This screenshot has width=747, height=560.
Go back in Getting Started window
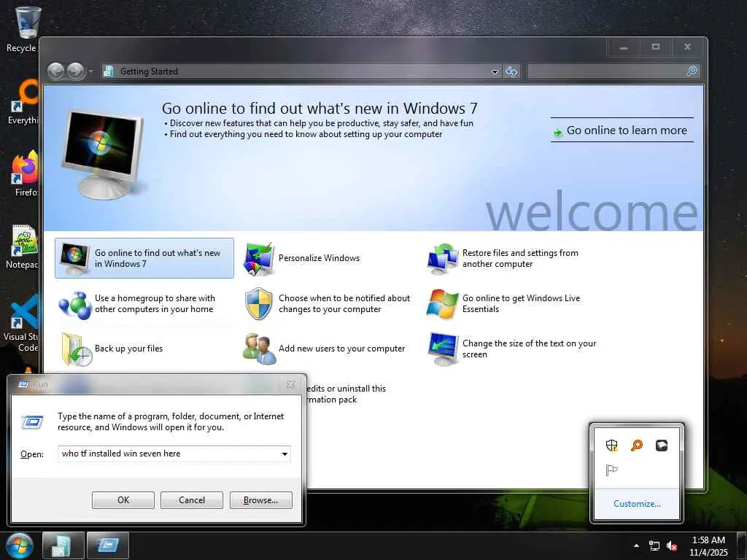tap(55, 71)
